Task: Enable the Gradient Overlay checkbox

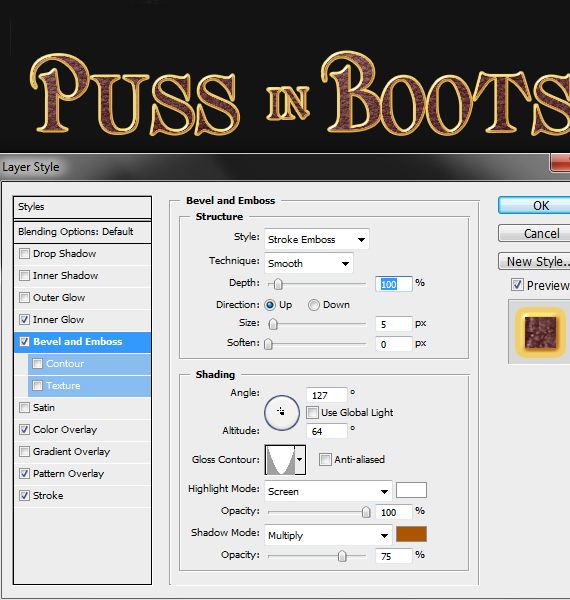Action: pyautogui.click(x=24, y=452)
